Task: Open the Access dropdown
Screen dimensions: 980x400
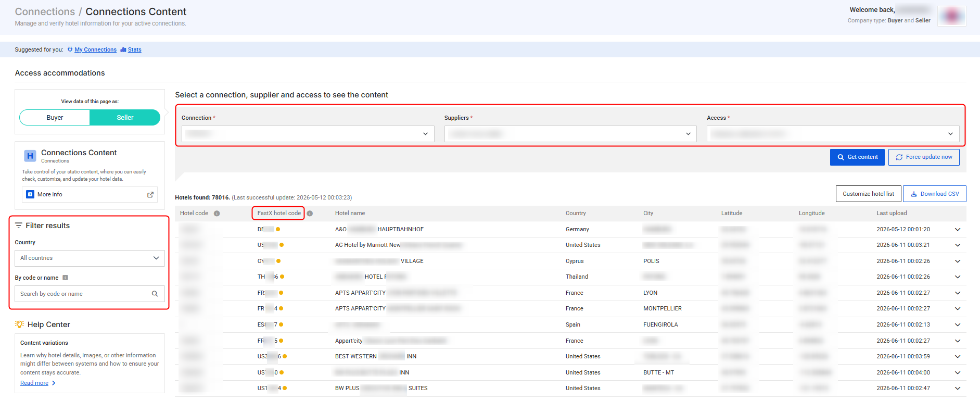Action: pos(833,134)
